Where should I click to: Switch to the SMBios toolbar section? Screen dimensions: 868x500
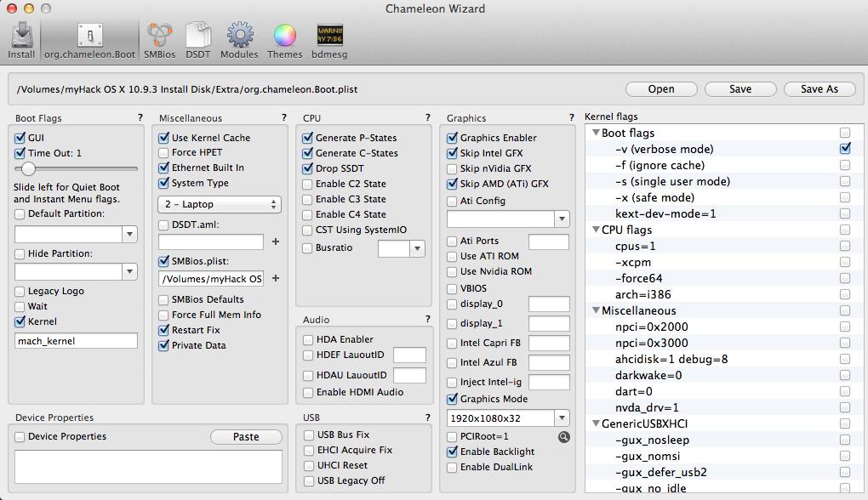[x=159, y=40]
